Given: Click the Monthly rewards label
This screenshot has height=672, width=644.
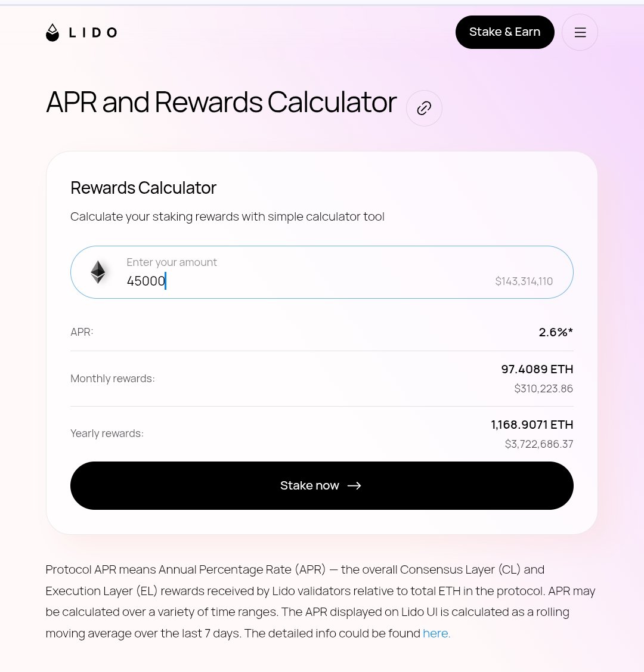Looking at the screenshot, I should [113, 379].
